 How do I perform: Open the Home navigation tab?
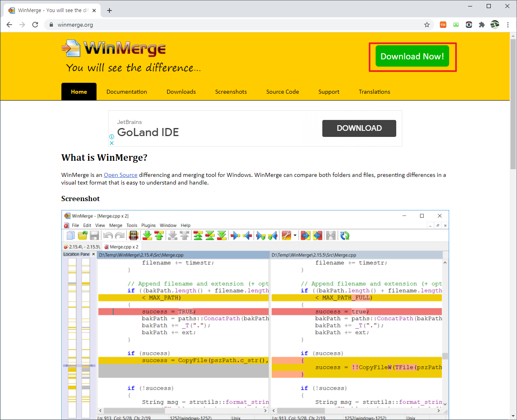(x=79, y=92)
